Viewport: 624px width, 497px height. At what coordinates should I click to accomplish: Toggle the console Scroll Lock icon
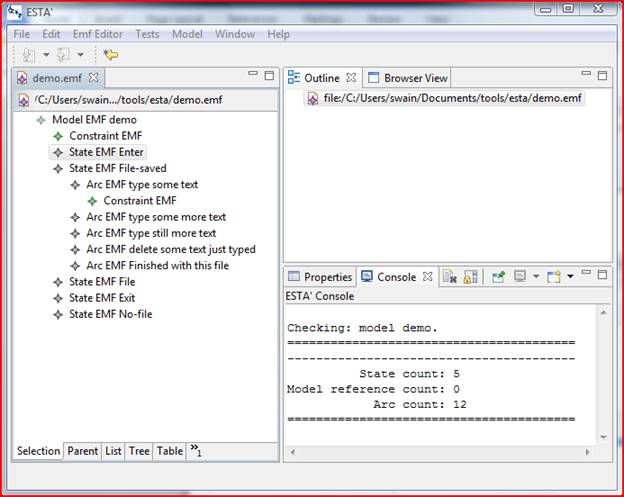click(x=468, y=277)
